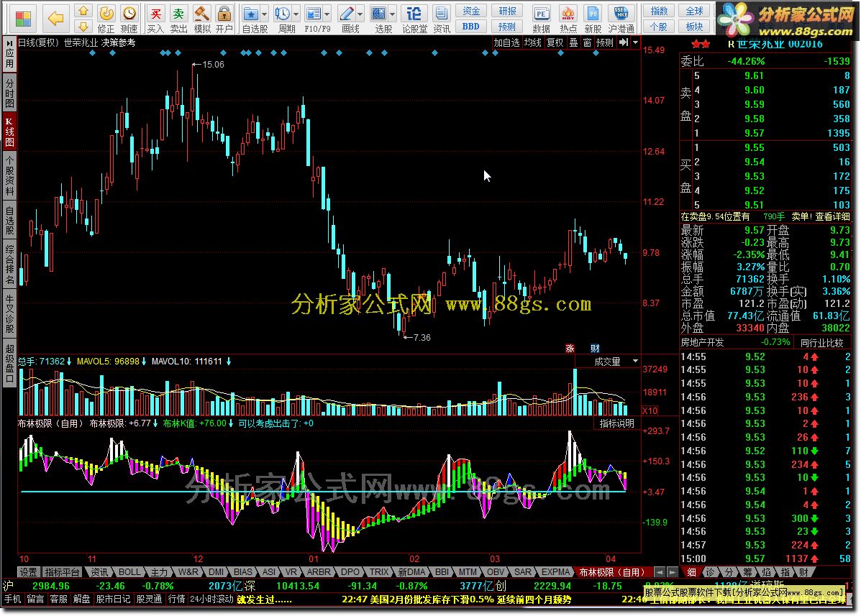Click the yellow down arrow button
This screenshot has height=616, width=861.
point(83,26)
